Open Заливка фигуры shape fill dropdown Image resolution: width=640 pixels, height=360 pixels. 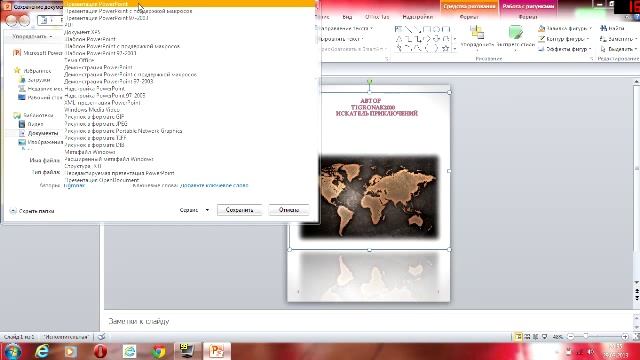click(565, 28)
